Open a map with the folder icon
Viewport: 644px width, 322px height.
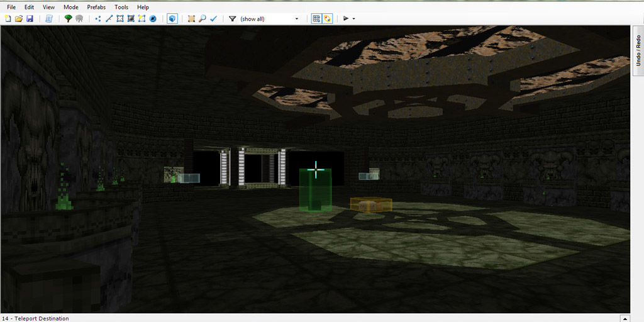coord(18,18)
